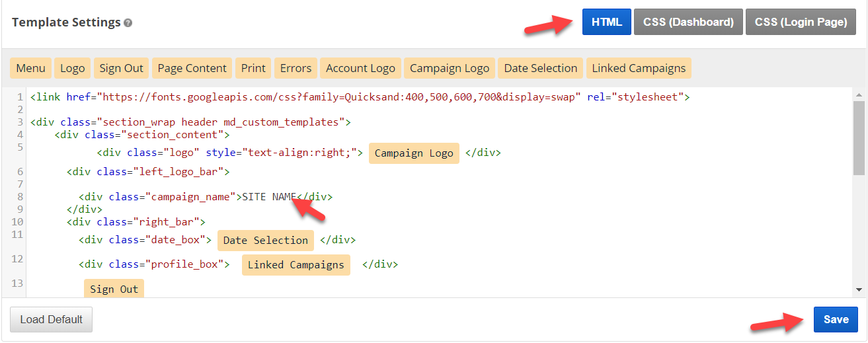The image size is (868, 343).
Task: Save the template settings
Action: (836, 319)
